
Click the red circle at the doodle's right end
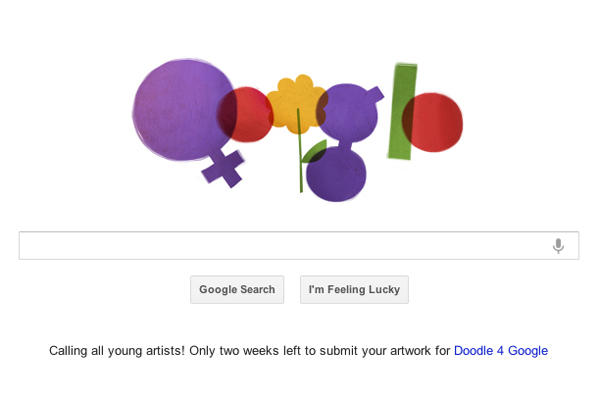440,122
